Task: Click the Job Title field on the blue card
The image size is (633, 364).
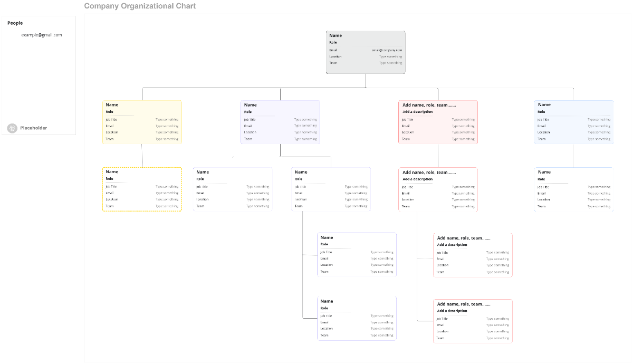Action: pos(543,119)
